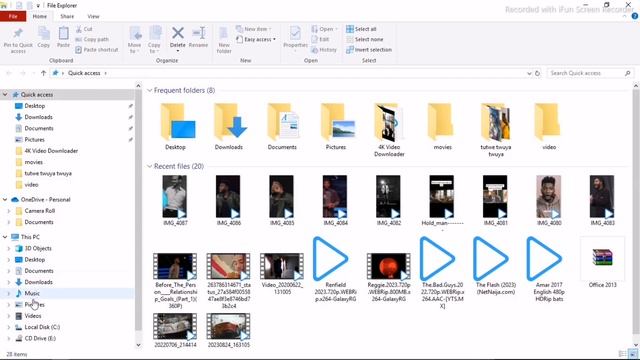Switch to the View ribbon tab
The image size is (640, 360).
[93, 16]
